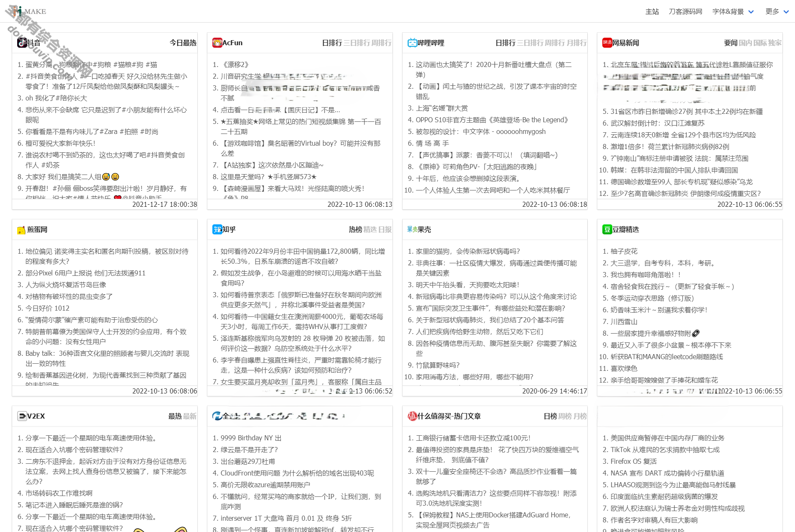The height and width of the screenshot is (532, 795).
Task: Click the AcFun card icon
Action: (217, 43)
